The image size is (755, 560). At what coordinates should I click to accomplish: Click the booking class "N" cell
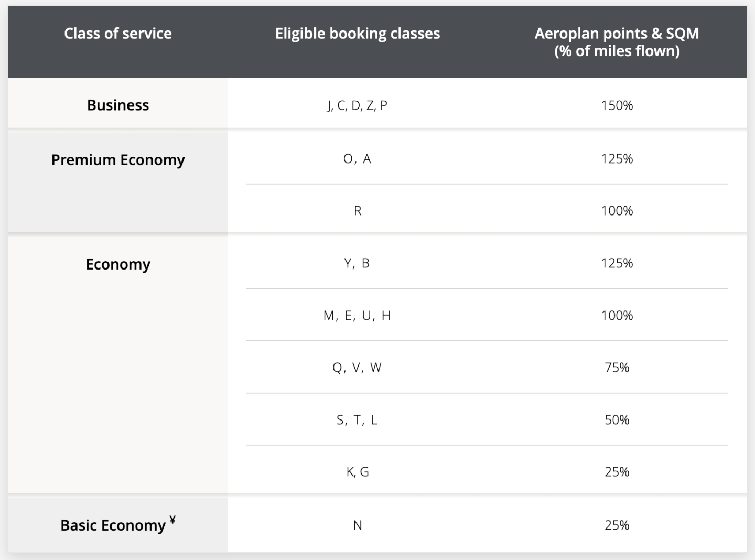[x=358, y=525]
